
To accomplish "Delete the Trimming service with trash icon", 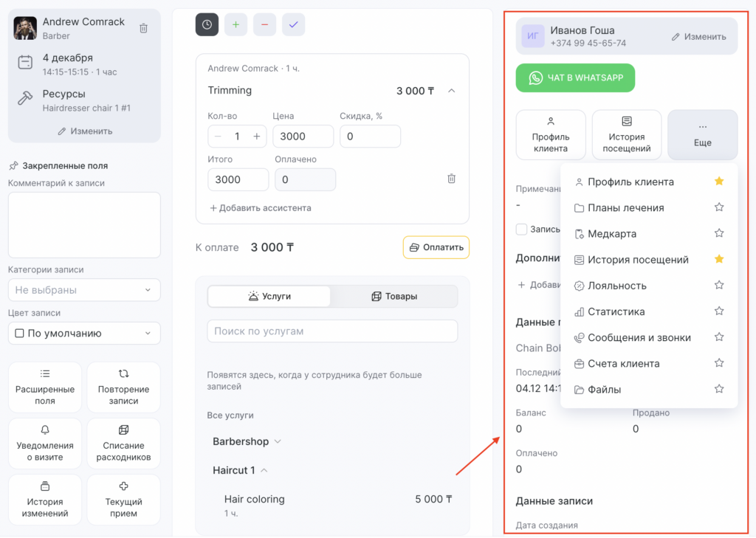I will pos(452,179).
